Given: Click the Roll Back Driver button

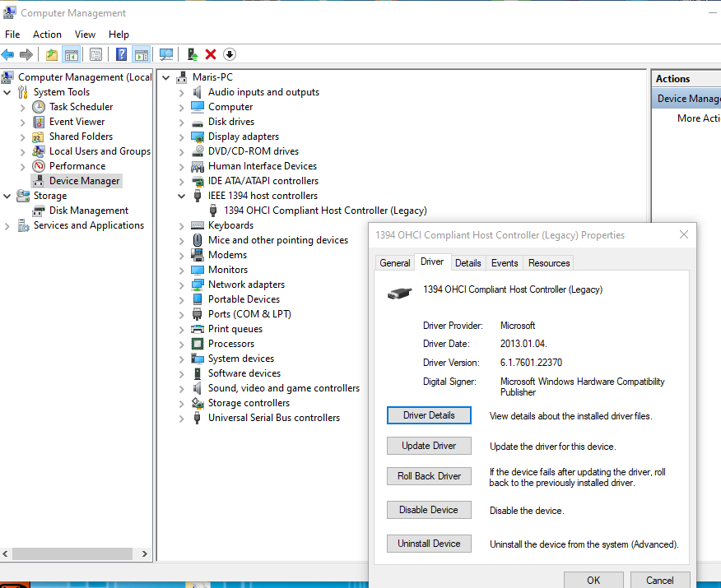Looking at the screenshot, I should (429, 476).
